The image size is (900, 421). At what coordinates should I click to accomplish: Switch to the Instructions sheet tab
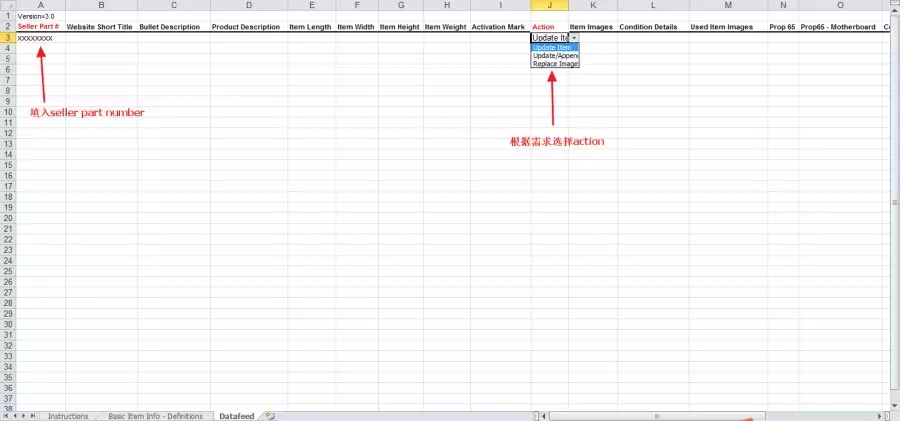pyautogui.click(x=68, y=416)
